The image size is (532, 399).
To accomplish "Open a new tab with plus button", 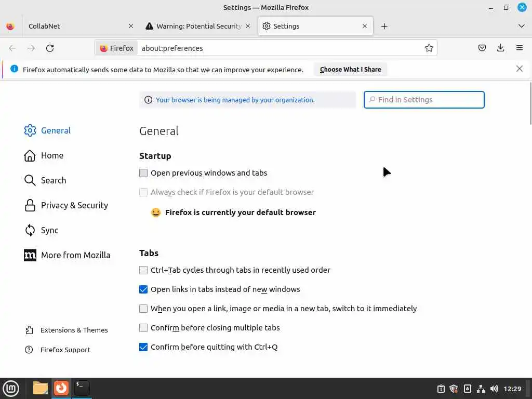I will pos(384,26).
